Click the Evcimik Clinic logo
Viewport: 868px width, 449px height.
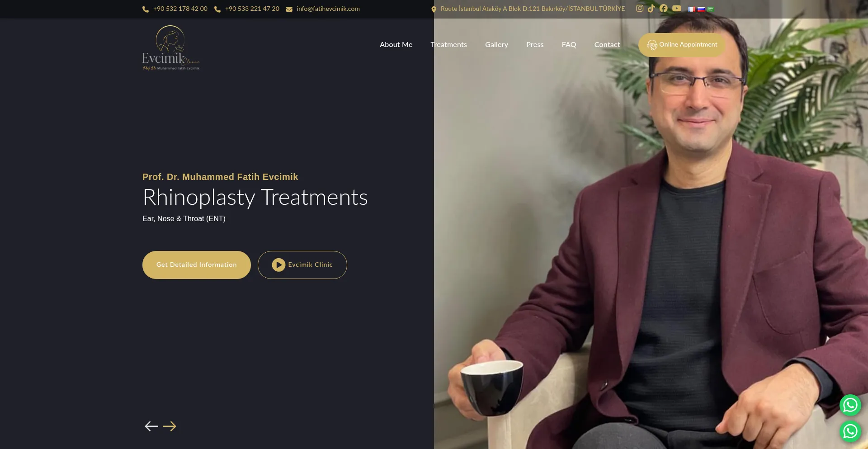[171, 48]
